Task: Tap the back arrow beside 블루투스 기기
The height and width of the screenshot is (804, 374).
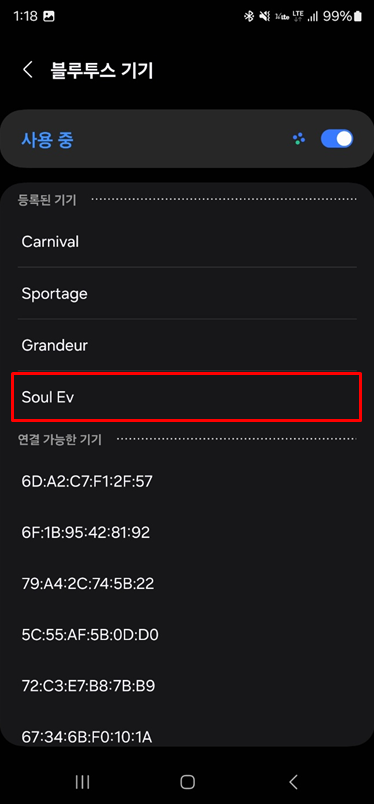Action: (28, 70)
